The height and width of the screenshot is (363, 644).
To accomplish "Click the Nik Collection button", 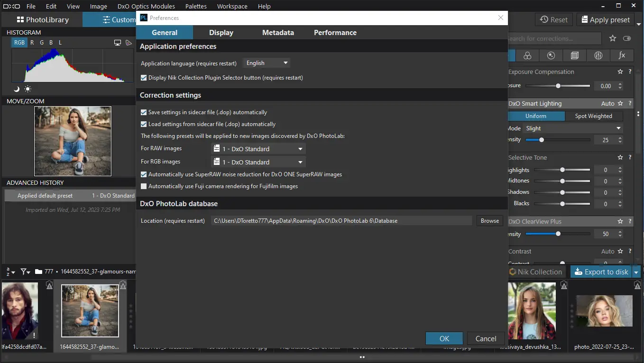I will [535, 272].
